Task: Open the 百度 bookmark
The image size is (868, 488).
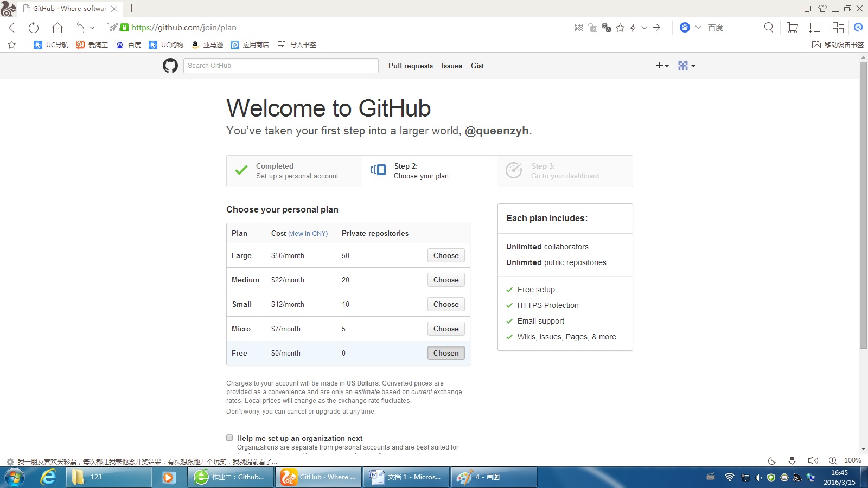Action: point(128,45)
